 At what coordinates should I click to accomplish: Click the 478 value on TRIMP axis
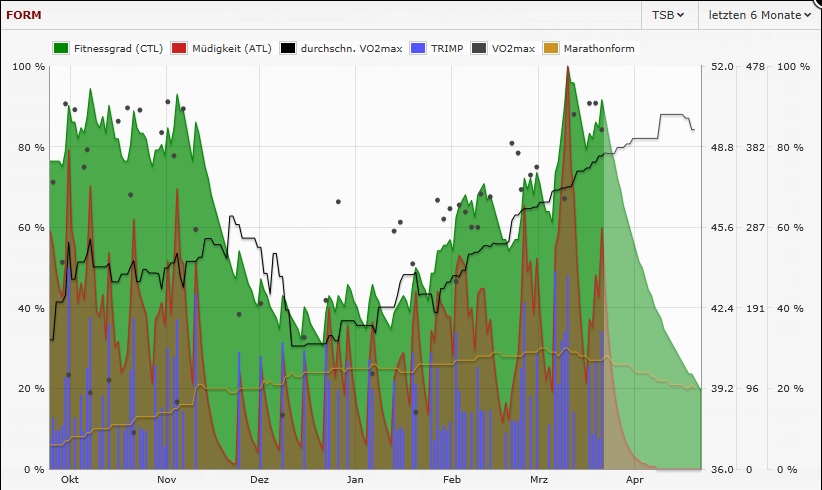coord(756,67)
